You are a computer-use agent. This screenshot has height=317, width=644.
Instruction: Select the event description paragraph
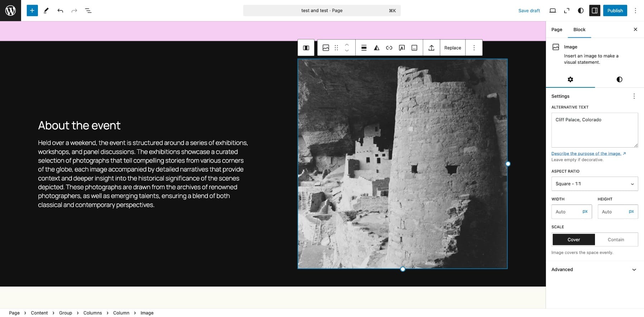click(143, 174)
